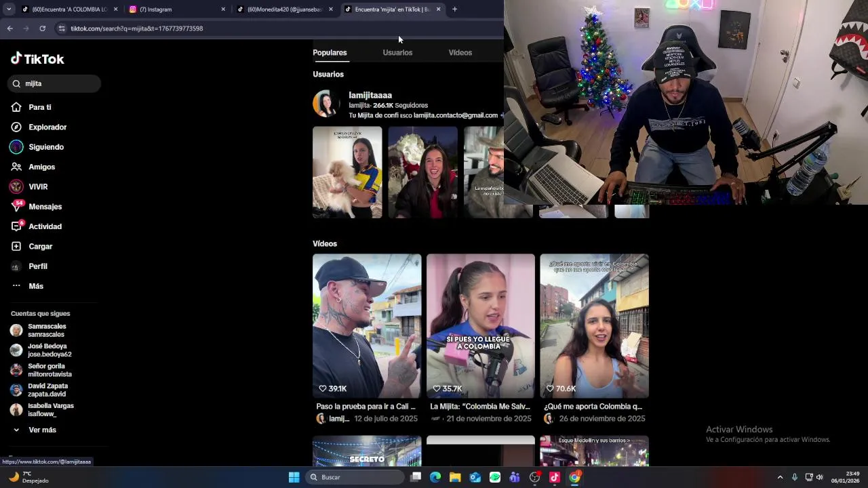Switch to the Monedita420 tab

[283, 9]
